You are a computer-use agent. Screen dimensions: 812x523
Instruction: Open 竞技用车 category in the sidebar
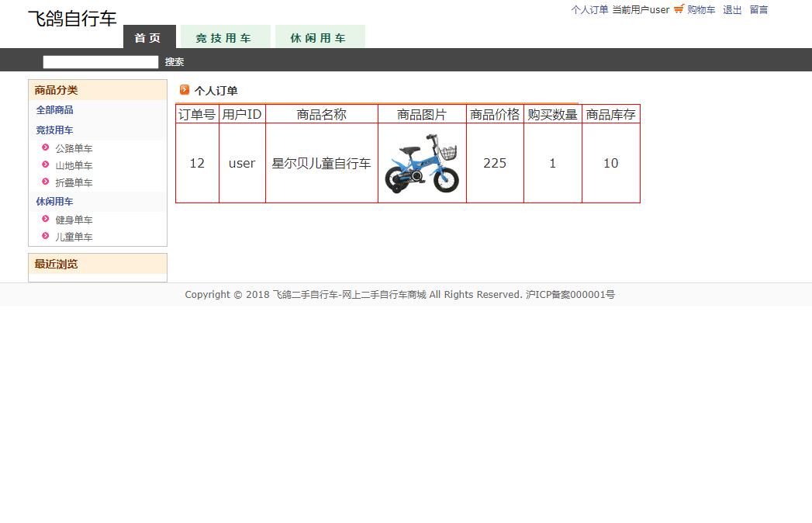tap(54, 130)
